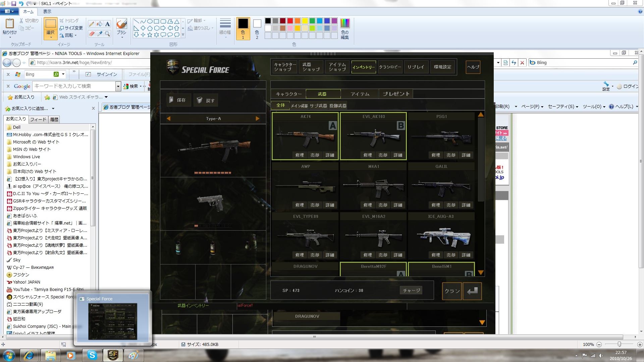
Task: Open the Brushes dropdown
Action: 121,37
